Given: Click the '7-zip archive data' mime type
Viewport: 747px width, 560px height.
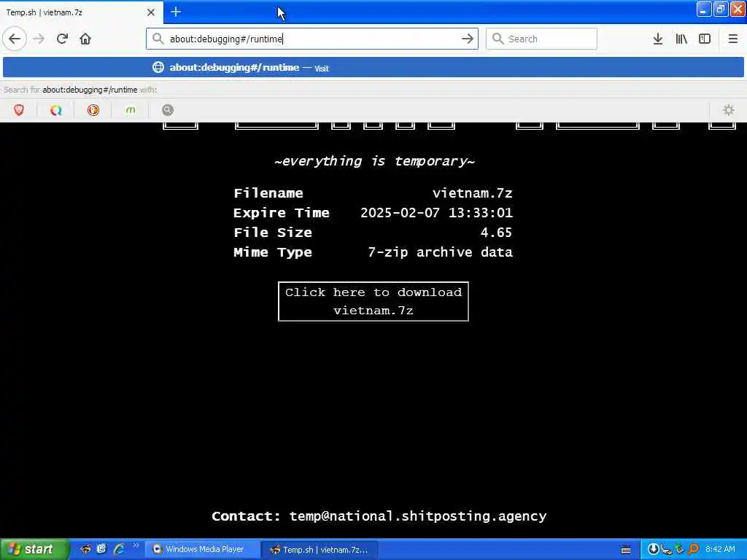Looking at the screenshot, I should point(440,252).
